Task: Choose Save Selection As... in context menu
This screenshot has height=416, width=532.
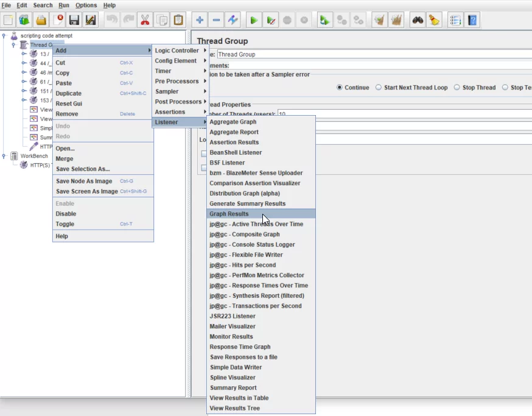Action: click(x=103, y=169)
